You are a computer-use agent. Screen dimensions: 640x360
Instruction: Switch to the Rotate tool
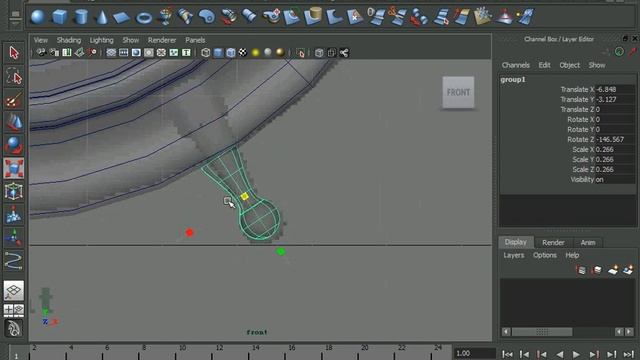tap(14, 145)
